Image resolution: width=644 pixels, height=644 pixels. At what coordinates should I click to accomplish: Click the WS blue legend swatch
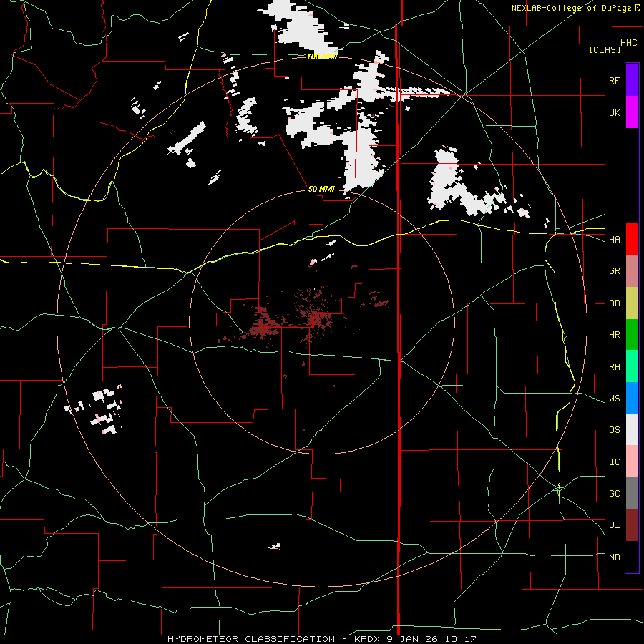coord(632,398)
